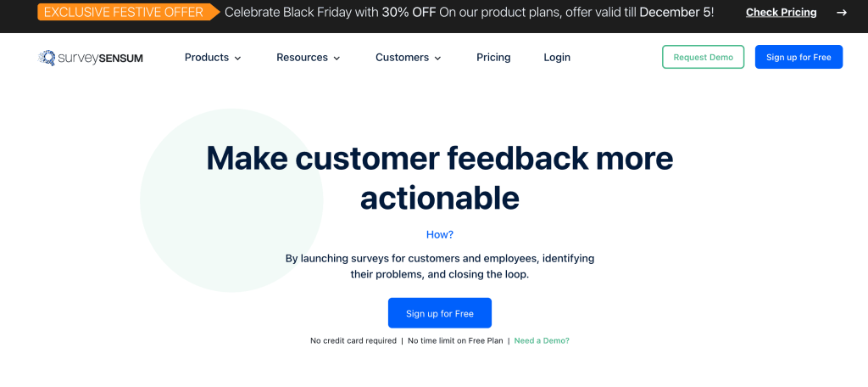Click the orange Exclusive Festive Offer badge
Image resolution: width=868 pixels, height=387 pixels.
point(129,12)
